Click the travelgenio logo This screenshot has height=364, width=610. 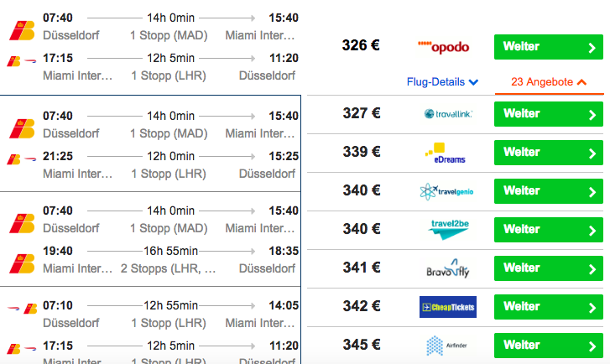point(446,192)
